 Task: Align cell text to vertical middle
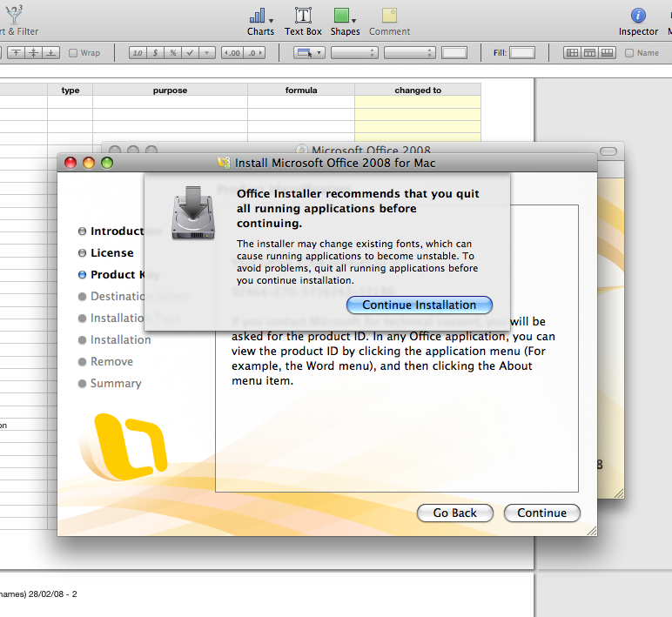(33, 53)
